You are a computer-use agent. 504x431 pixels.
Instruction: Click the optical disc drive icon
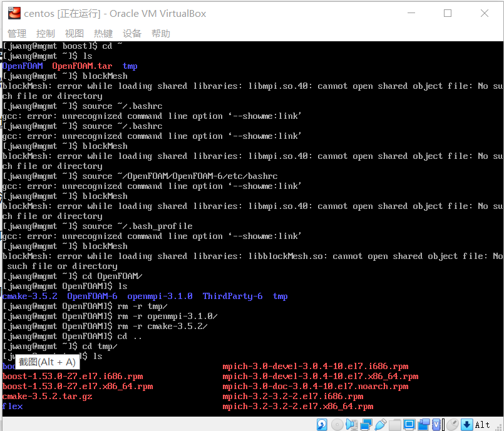[337, 424]
